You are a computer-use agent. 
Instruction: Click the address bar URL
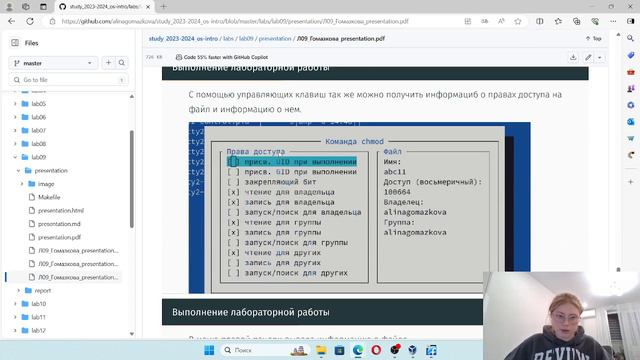pyautogui.click(x=235, y=21)
